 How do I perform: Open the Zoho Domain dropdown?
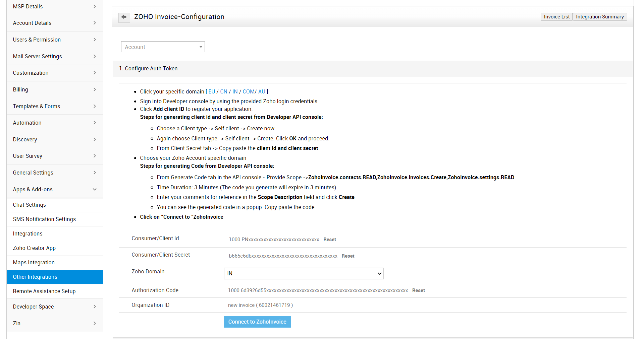pyautogui.click(x=304, y=273)
